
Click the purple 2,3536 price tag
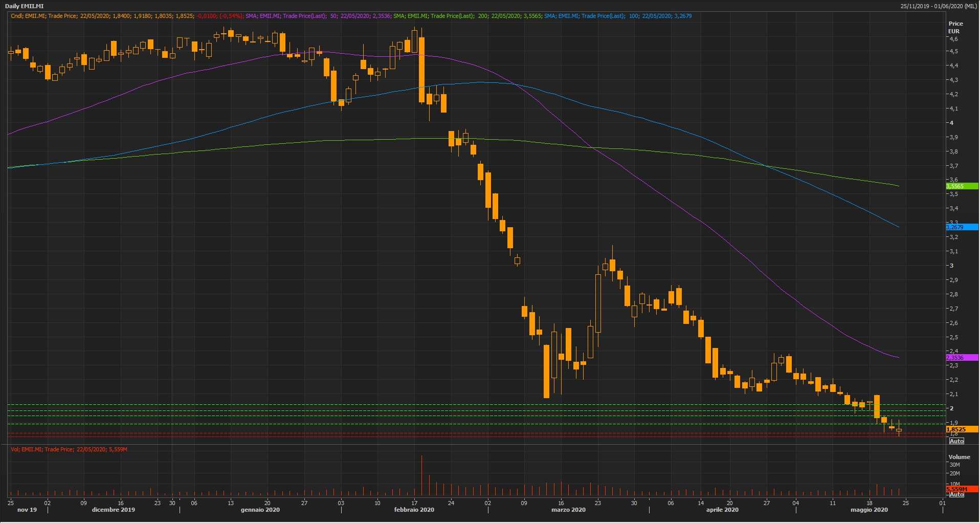pyautogui.click(x=961, y=358)
